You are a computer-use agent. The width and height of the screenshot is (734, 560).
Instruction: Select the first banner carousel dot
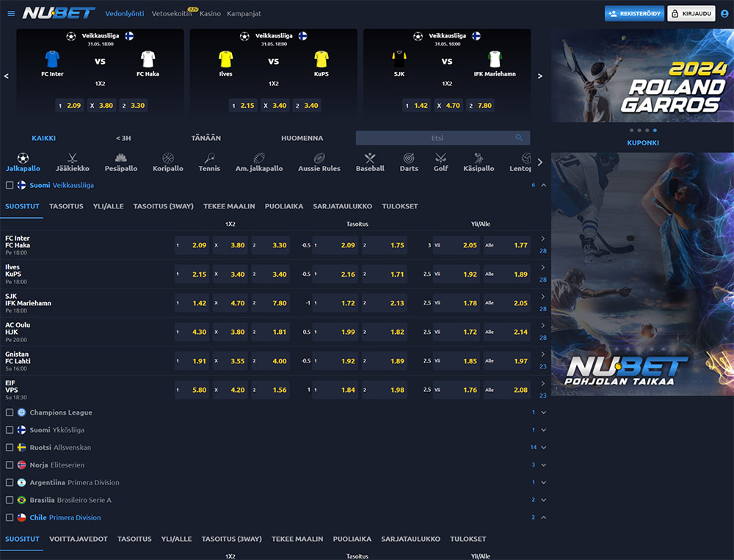click(x=631, y=130)
